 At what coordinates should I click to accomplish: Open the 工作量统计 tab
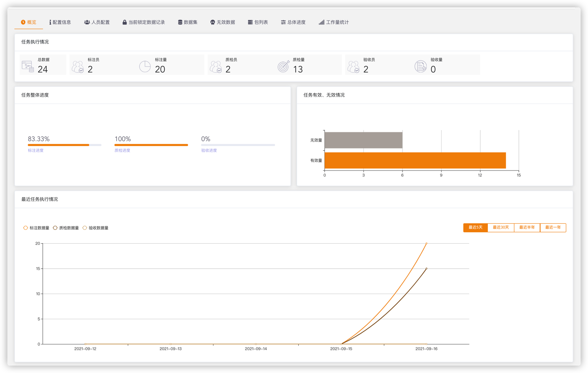point(333,22)
